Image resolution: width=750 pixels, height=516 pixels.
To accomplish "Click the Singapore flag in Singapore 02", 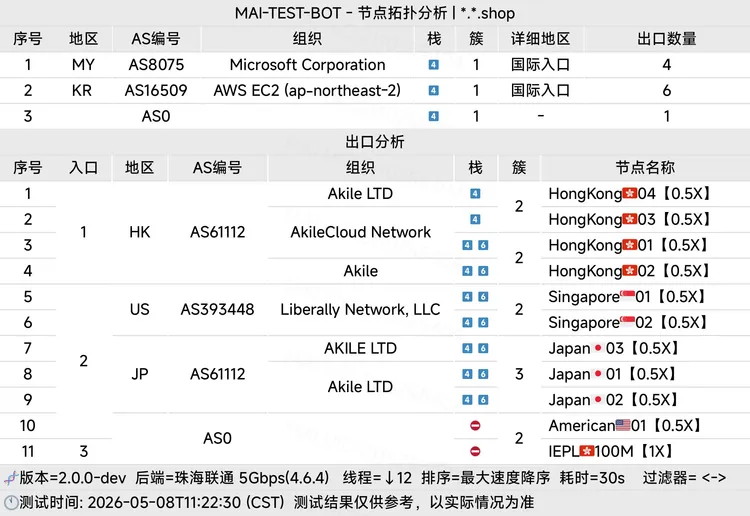I will pyautogui.click(x=628, y=320).
